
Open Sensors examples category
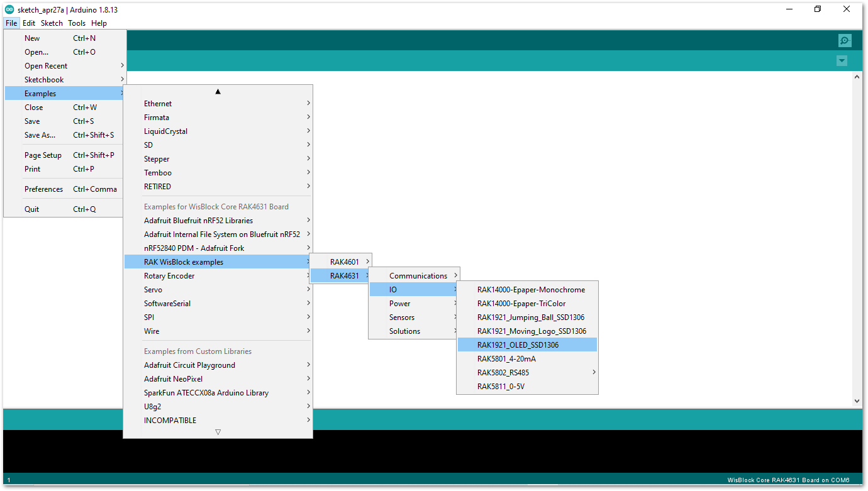tap(415, 317)
